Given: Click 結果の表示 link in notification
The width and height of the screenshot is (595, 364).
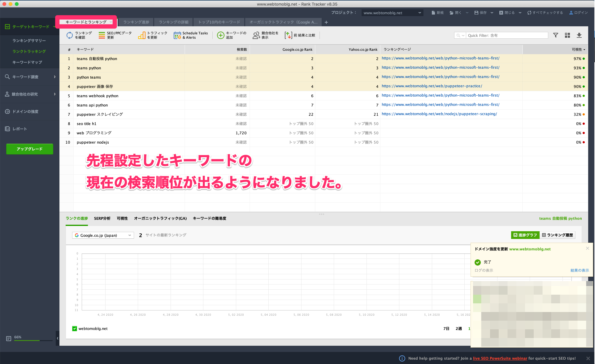Looking at the screenshot, I should pyautogui.click(x=580, y=271).
